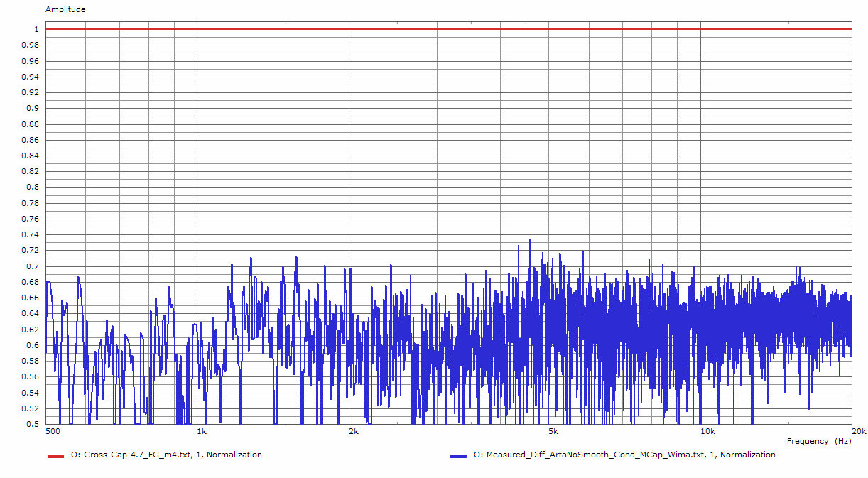Click the 0.72 amplitude tick label
This screenshot has height=478, width=868.
[31, 251]
